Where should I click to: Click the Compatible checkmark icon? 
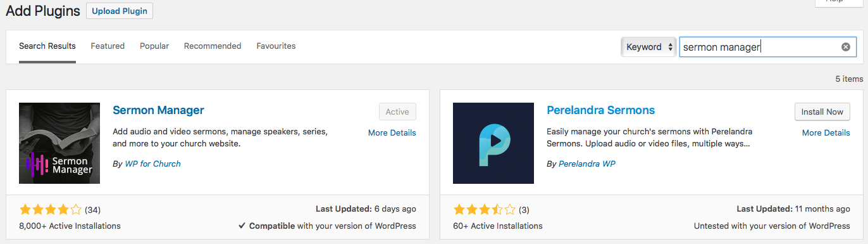242,226
